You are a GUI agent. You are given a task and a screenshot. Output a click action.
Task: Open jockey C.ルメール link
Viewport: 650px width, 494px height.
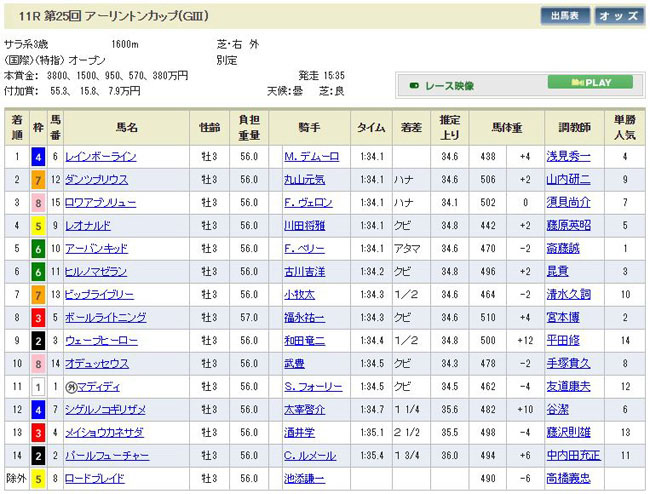pos(309,454)
